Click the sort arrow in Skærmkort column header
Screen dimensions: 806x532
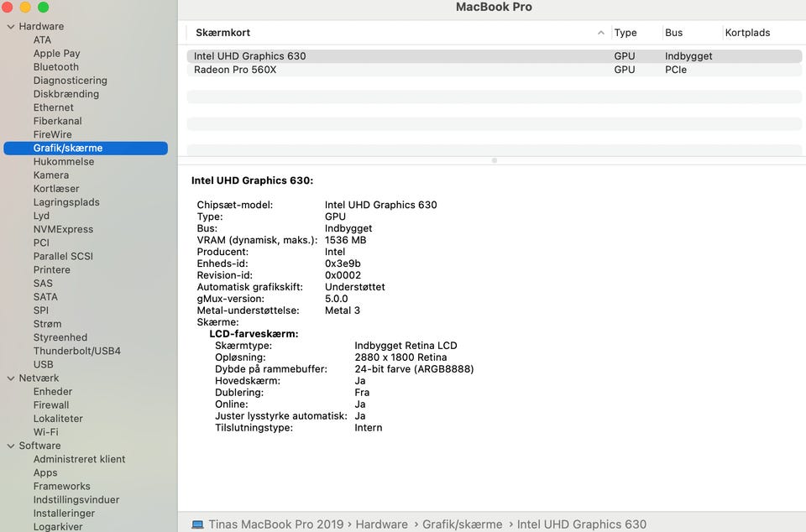601,33
